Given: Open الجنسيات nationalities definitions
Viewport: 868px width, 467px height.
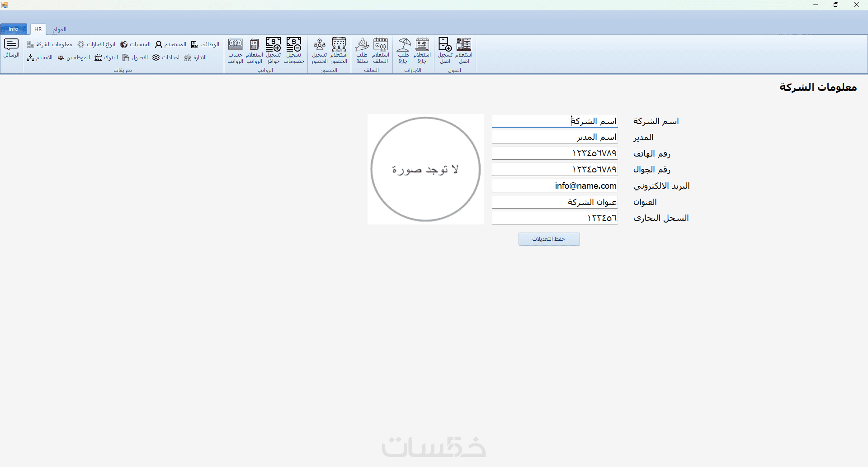Looking at the screenshot, I should [x=135, y=44].
